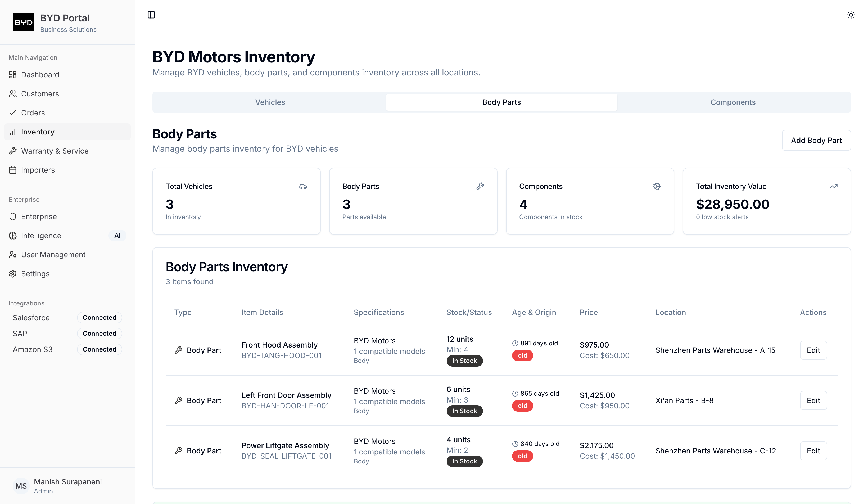
Task: Select Inventory in the sidebar
Action: coord(67,132)
